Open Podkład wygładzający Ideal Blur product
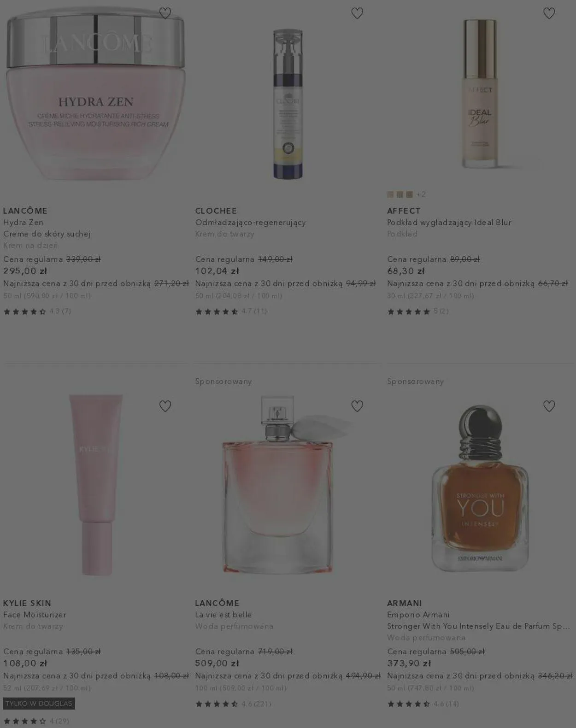This screenshot has width=576, height=728. pos(449,223)
